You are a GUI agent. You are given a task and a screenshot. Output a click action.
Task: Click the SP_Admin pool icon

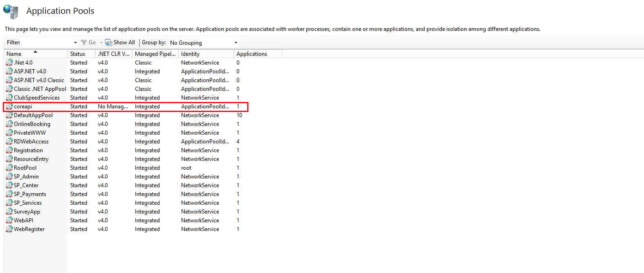(x=9, y=177)
